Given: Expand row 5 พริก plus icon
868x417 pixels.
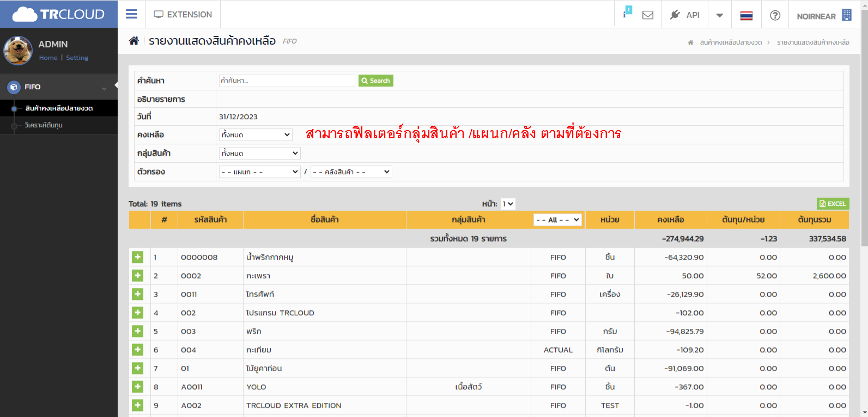Looking at the screenshot, I should [137, 331].
